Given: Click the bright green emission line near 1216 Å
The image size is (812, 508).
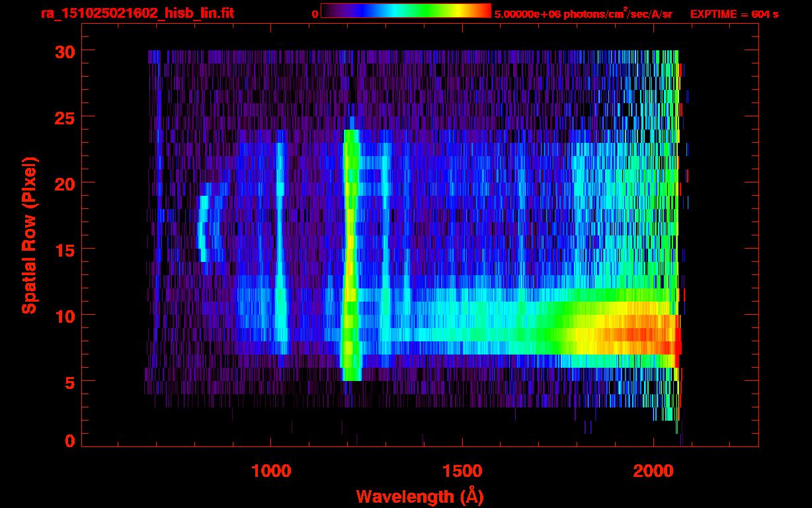Looking at the screenshot, I should pos(351,255).
